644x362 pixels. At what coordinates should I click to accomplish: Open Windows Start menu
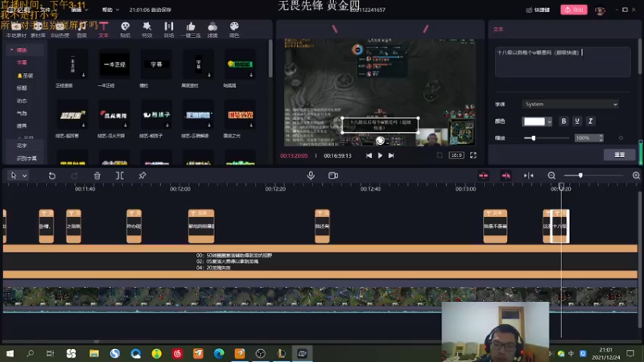[x=10, y=353]
